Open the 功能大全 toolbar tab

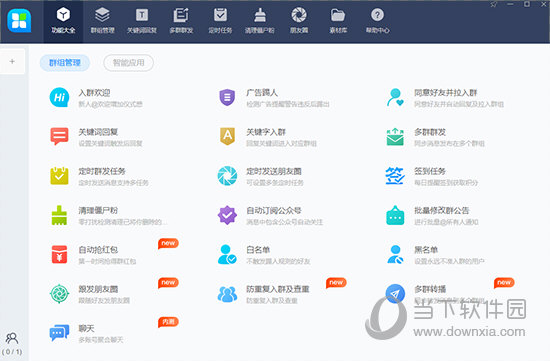[63, 21]
